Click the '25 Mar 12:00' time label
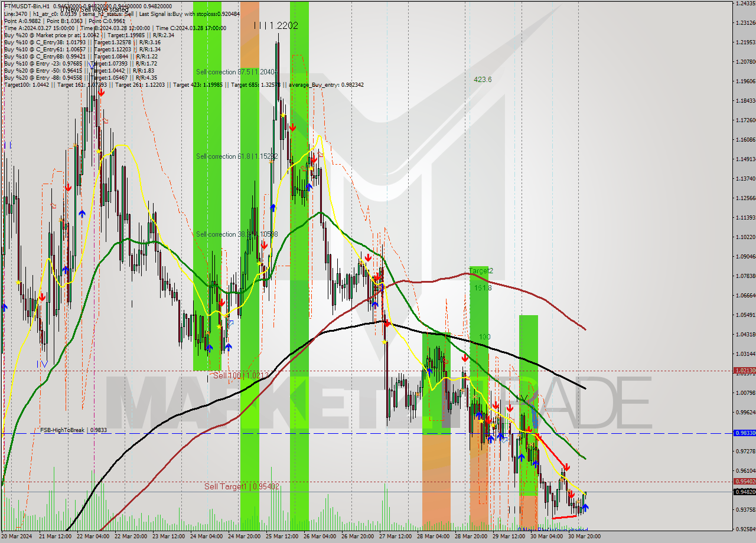 click(x=283, y=537)
